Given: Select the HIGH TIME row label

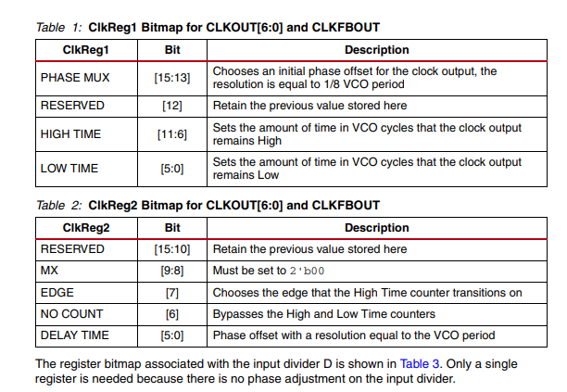Looking at the screenshot, I should (70, 134).
